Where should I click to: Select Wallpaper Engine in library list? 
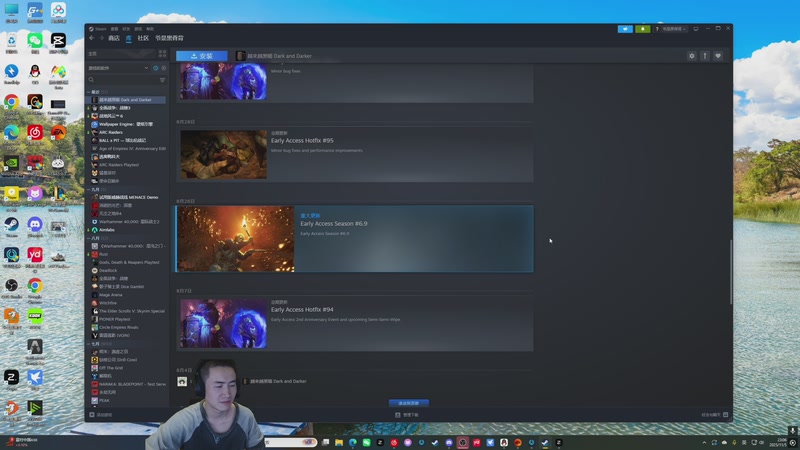(126, 124)
